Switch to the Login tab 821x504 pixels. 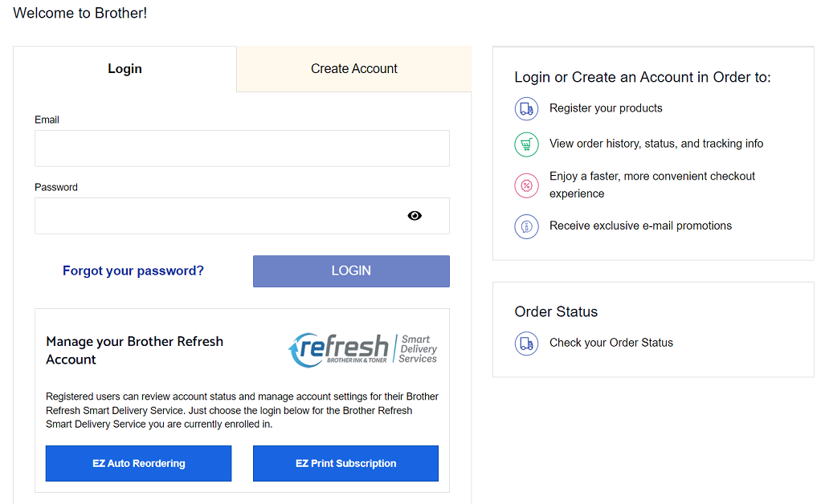[125, 69]
